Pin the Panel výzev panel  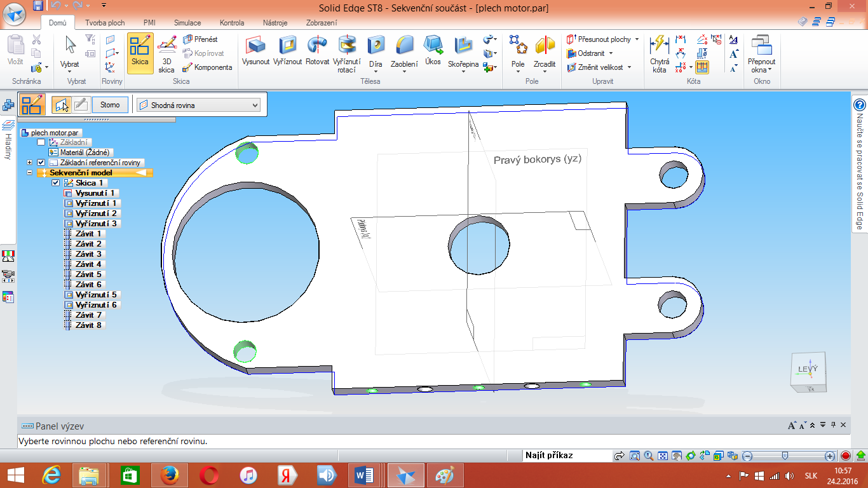(x=833, y=425)
